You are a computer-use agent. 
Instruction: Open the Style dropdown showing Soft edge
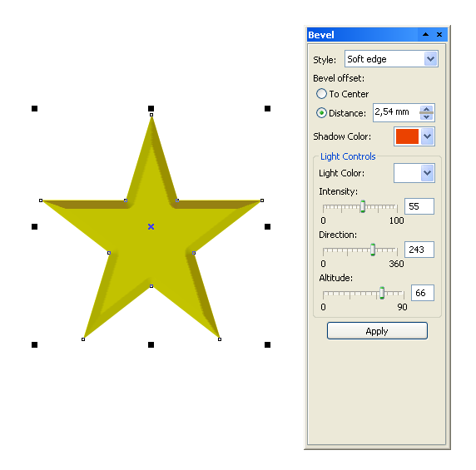pos(430,59)
